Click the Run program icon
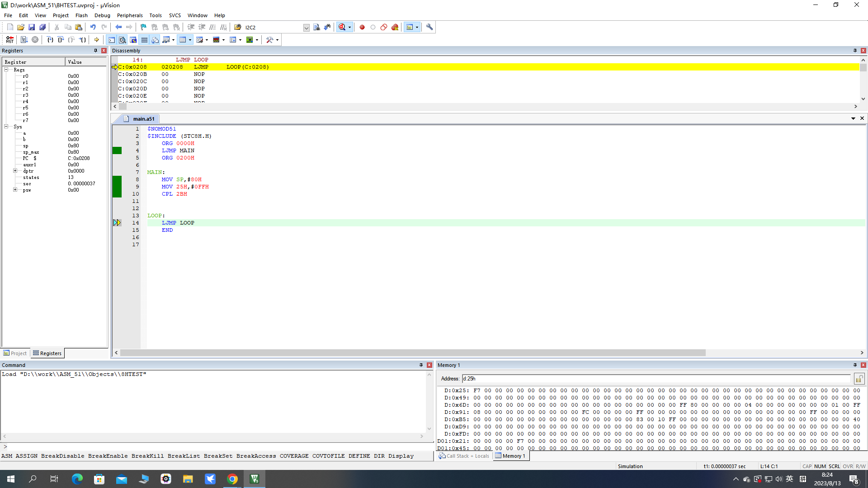The height and width of the screenshot is (488, 868). tap(24, 40)
